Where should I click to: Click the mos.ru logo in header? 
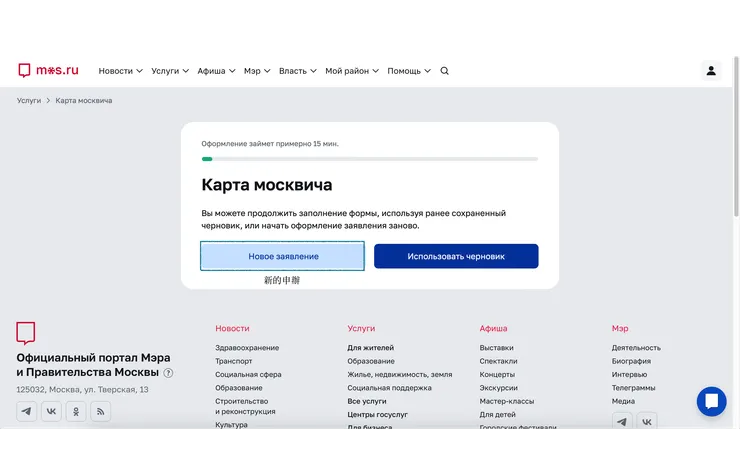coord(48,70)
